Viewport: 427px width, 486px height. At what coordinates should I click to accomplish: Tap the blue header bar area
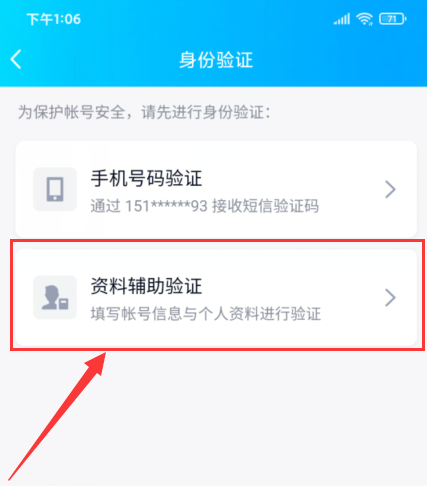213,43
